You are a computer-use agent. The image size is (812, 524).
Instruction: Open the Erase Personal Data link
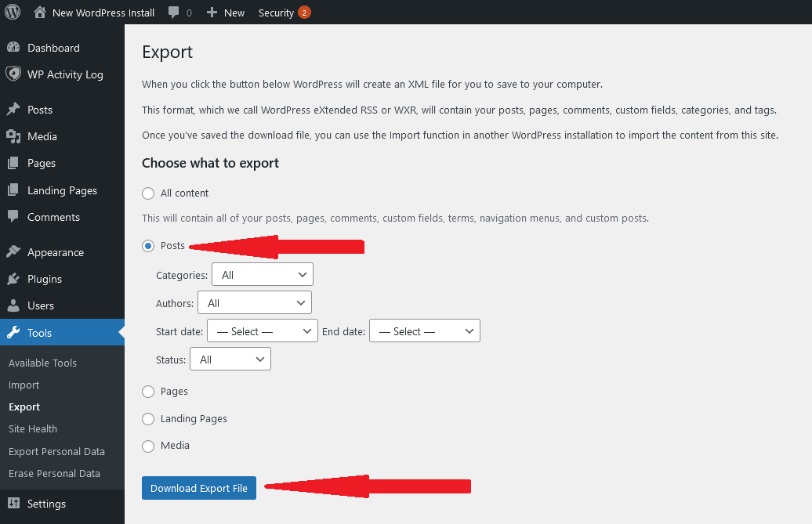tap(54, 473)
